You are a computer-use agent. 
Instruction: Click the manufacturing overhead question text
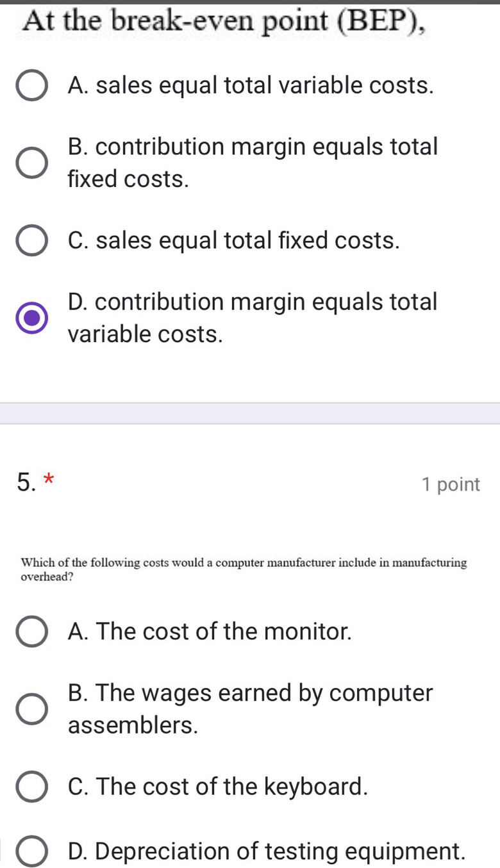[244, 569]
